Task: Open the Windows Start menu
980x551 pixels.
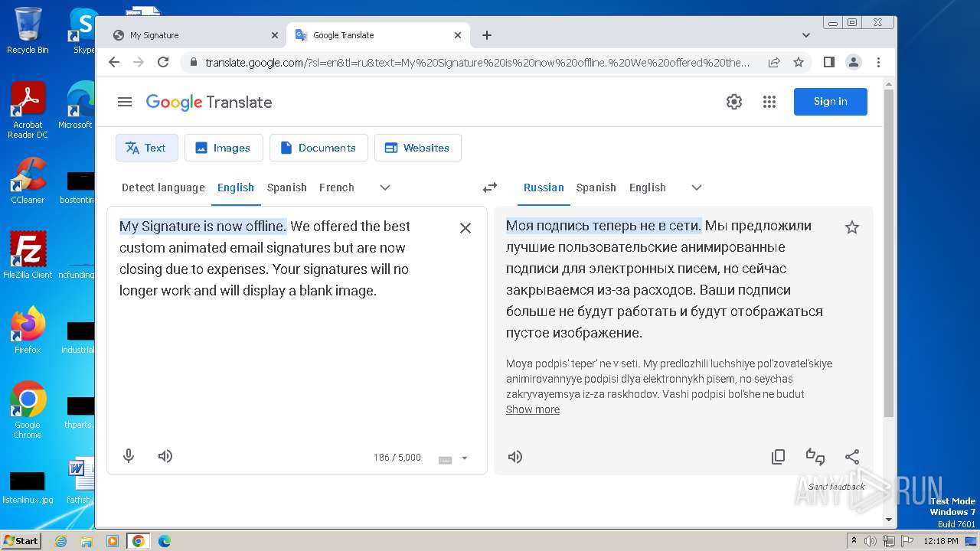Action: [x=21, y=540]
